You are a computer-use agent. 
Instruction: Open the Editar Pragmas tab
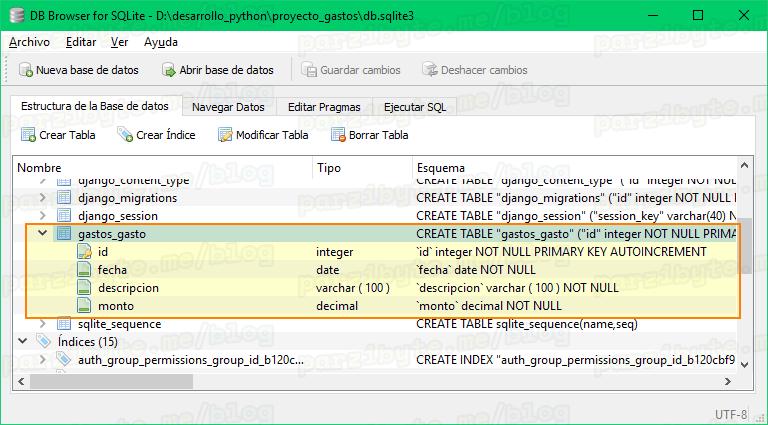click(323, 107)
